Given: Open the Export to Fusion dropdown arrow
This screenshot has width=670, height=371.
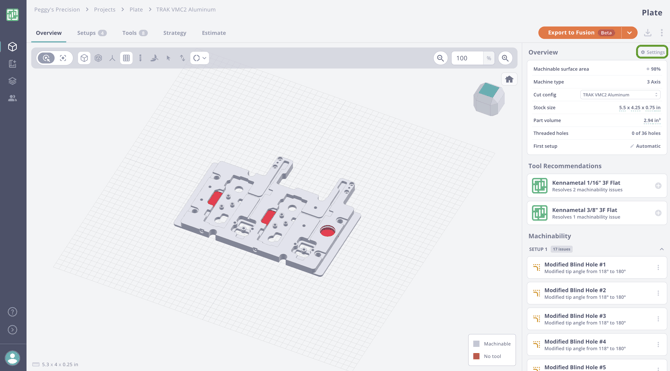Looking at the screenshot, I should (629, 32).
